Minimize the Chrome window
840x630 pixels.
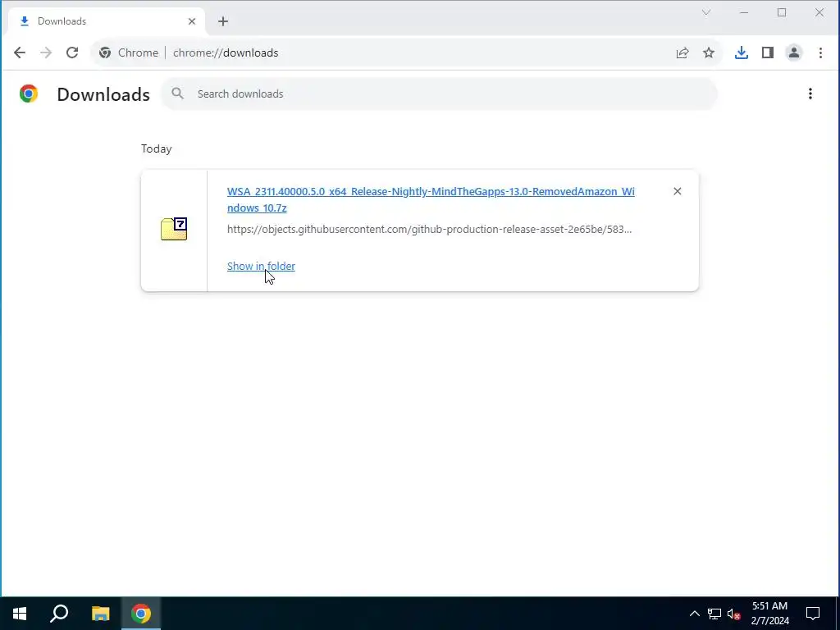[x=743, y=12]
